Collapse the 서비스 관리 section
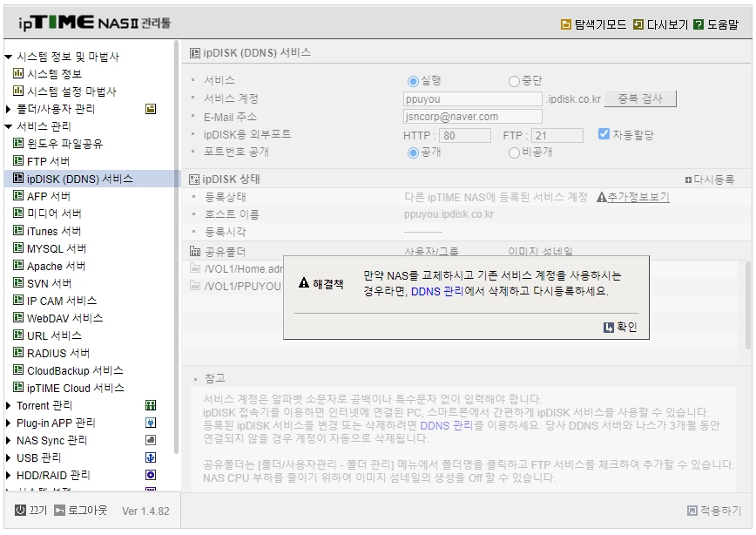Screen dimensions: 756x535 tap(8, 126)
